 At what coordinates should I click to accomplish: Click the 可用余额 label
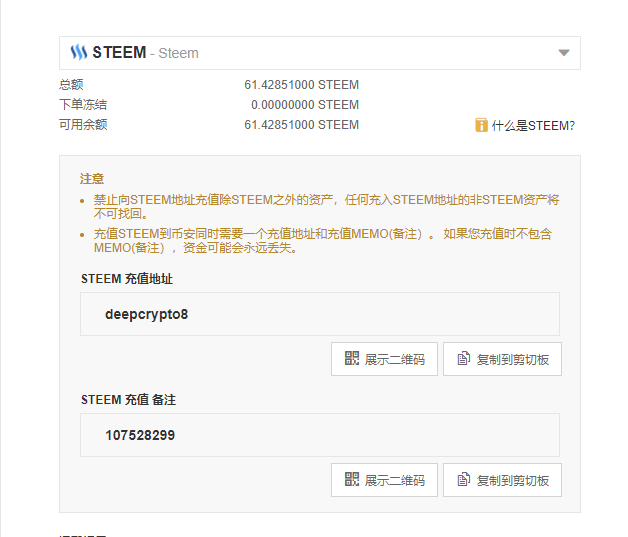point(83,125)
